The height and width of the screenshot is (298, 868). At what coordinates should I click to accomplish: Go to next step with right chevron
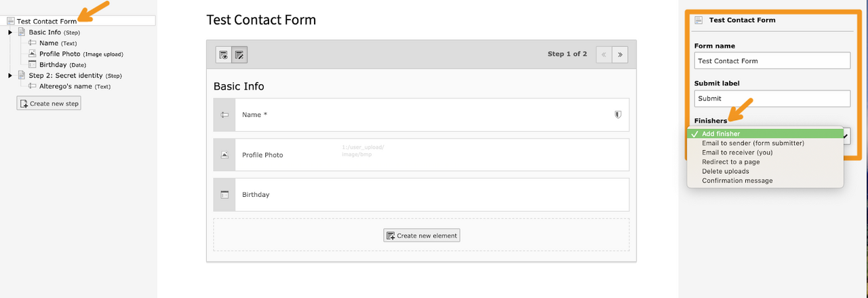(x=620, y=54)
